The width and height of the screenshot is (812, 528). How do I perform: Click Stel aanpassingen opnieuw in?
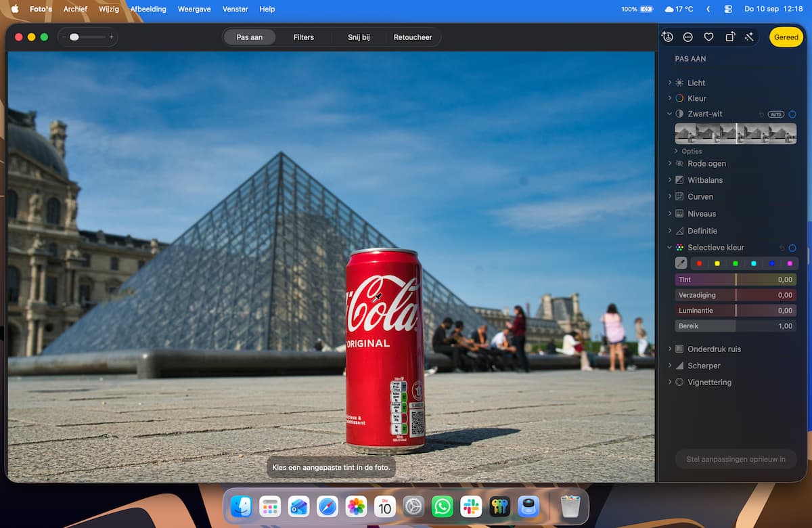[736, 459]
